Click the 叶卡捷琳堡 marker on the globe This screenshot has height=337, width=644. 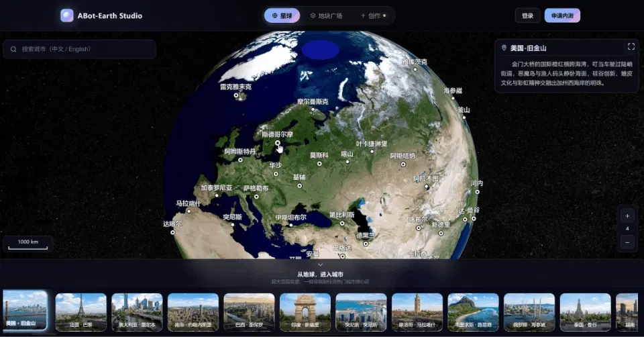point(372,152)
